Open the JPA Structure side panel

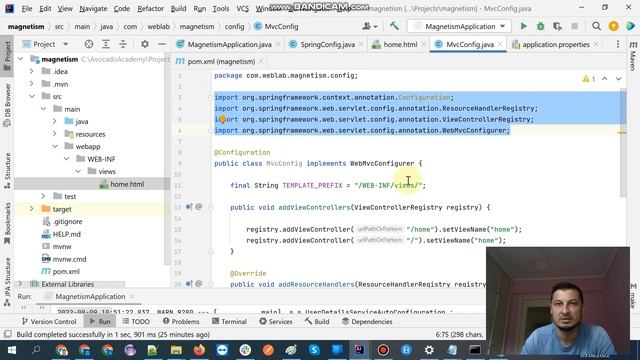coord(7,282)
